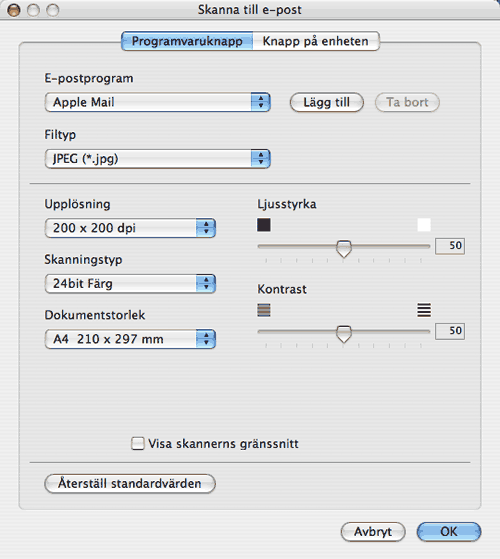Open the E-postprogram dropdown showing Apple Mail
The height and width of the screenshot is (559, 500).
(x=158, y=102)
